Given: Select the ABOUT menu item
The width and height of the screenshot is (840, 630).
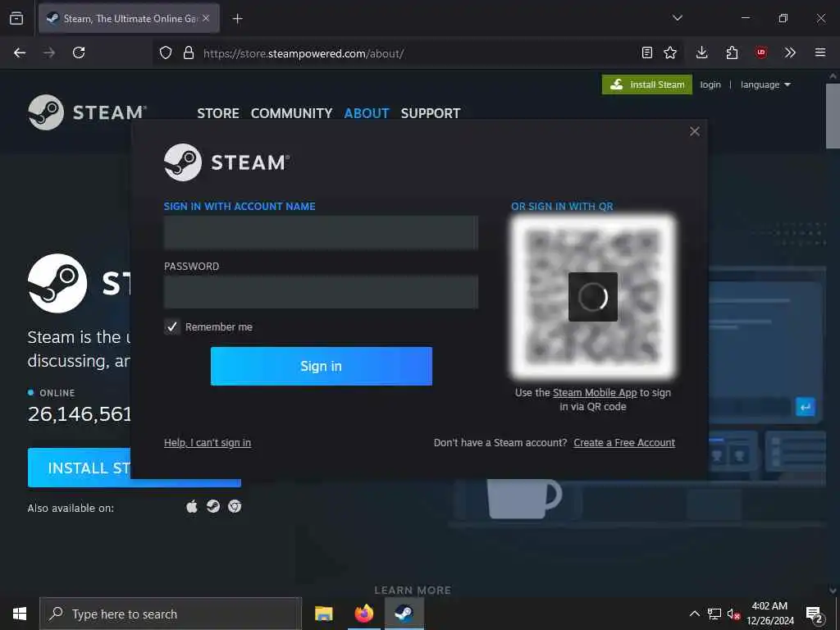Looking at the screenshot, I should point(367,113).
